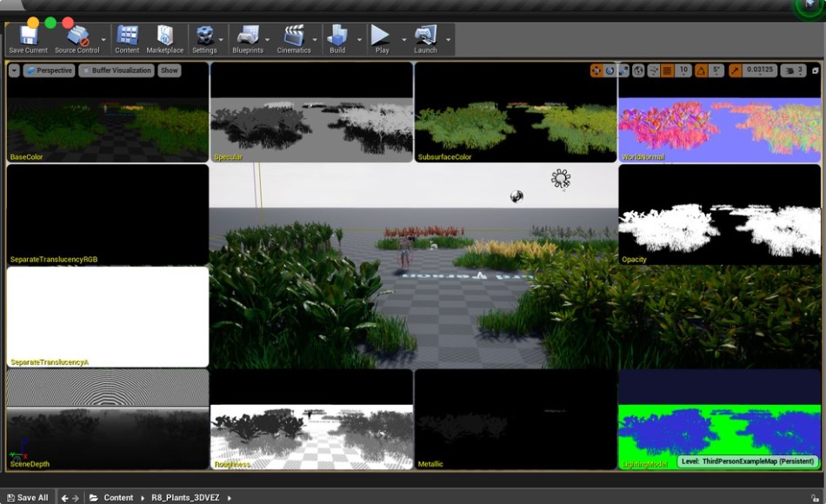Viewport: 826px width, 504px height.
Task: Open Cinematics tools
Action: click(294, 35)
